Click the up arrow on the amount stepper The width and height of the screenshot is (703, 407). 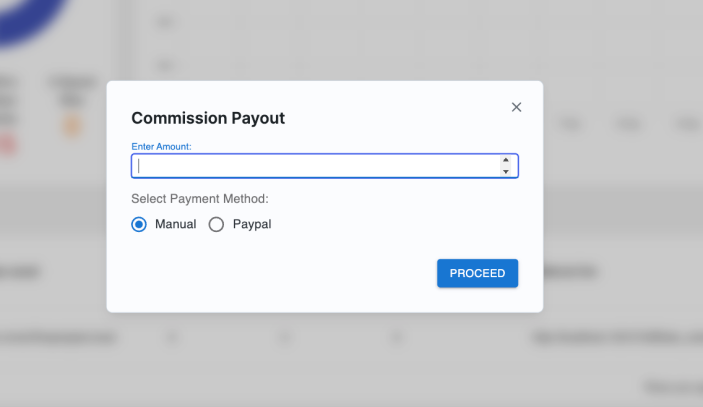pos(506,160)
